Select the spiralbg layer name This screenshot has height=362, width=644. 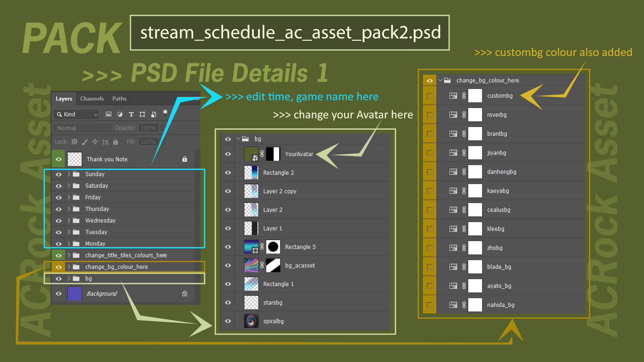(x=273, y=321)
